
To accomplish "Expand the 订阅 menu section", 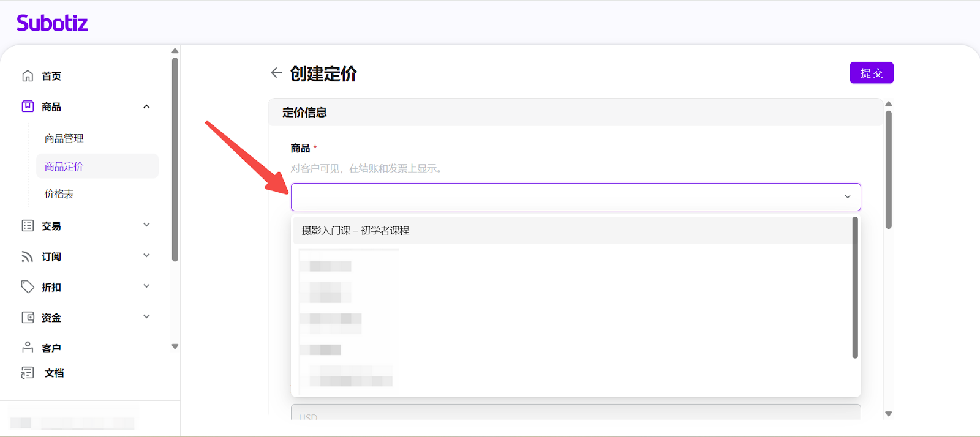I will (x=146, y=256).
